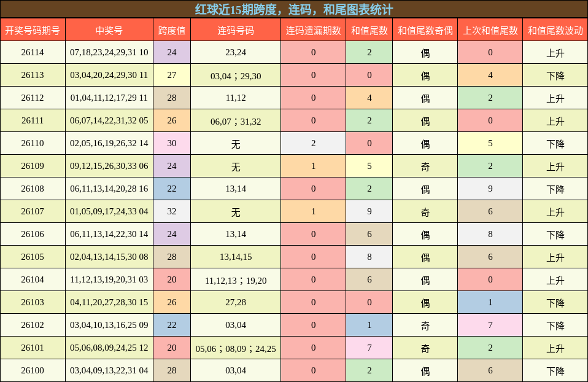This screenshot has height=382, width=588.
Task: Select issue number 26103
Action: (x=33, y=302)
